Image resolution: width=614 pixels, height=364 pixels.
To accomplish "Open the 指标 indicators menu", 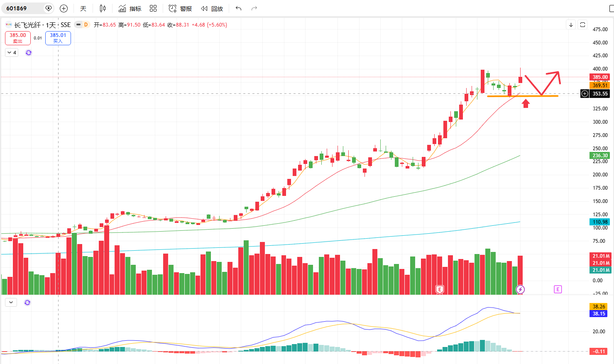I will (x=130, y=8).
